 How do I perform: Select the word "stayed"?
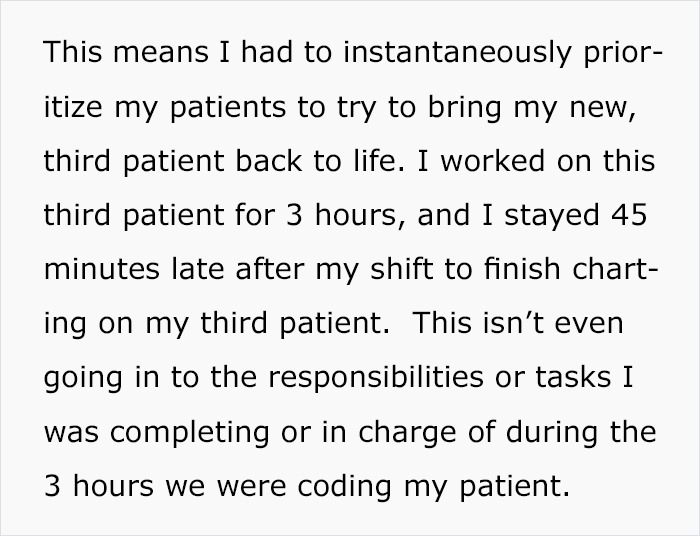(552, 216)
